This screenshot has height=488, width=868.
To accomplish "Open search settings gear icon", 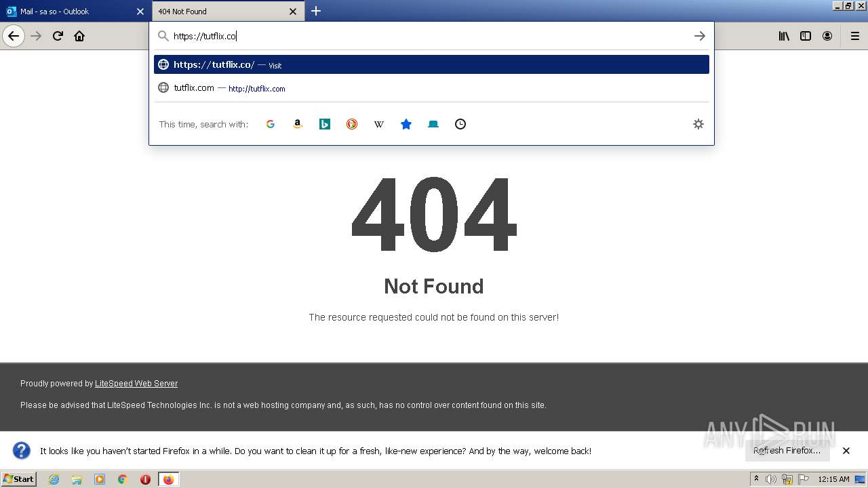I will coord(698,124).
